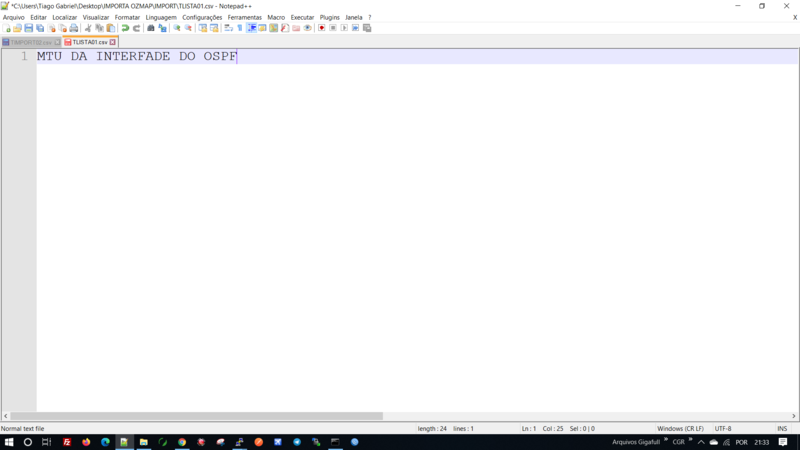Toggle word wrap toolbar icon
800x450 pixels.
tap(228, 28)
